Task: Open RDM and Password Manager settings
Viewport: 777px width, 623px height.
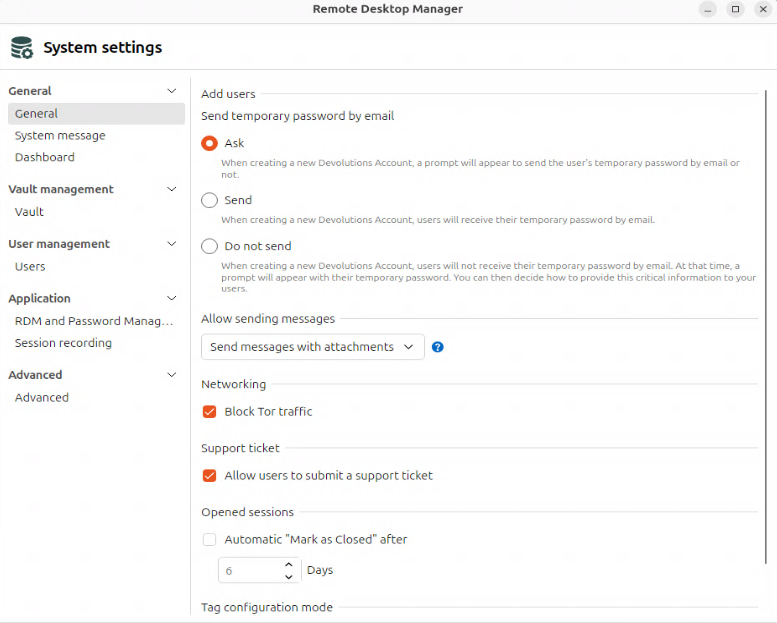Action: pos(94,321)
